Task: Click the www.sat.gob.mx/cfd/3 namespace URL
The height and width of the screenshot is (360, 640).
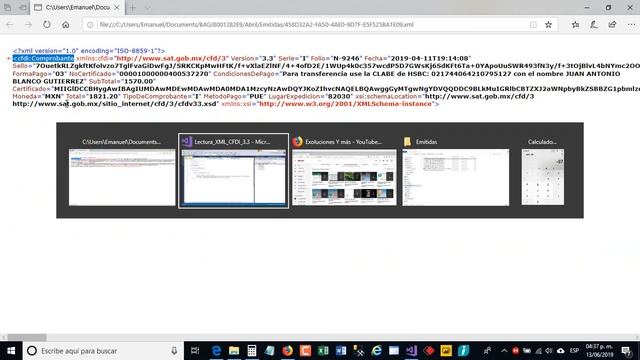Action: (x=171, y=58)
